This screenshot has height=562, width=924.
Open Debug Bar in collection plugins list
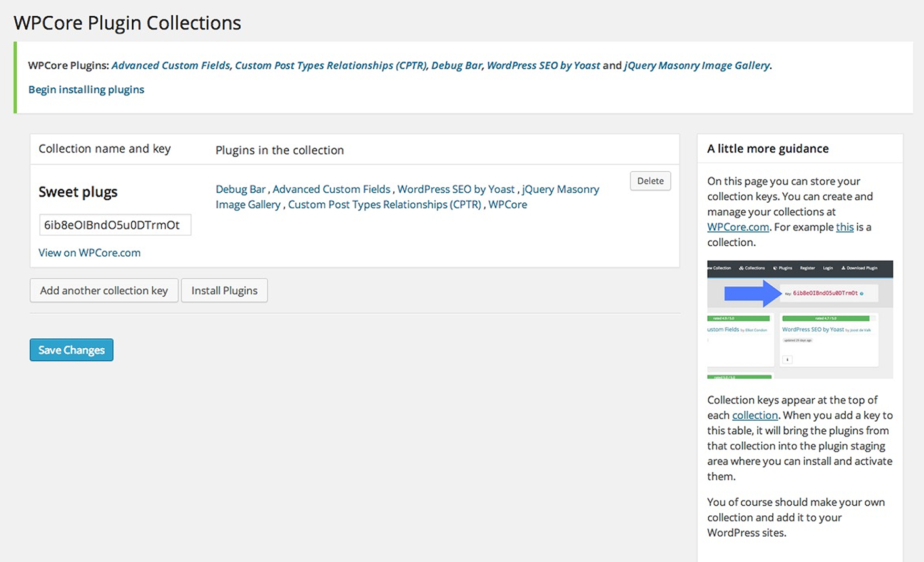240,189
